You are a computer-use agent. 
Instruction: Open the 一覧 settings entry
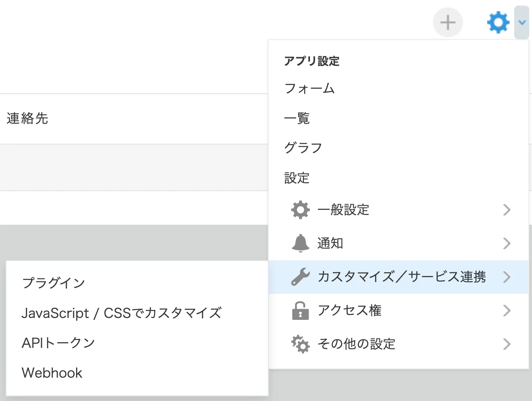[x=297, y=118]
